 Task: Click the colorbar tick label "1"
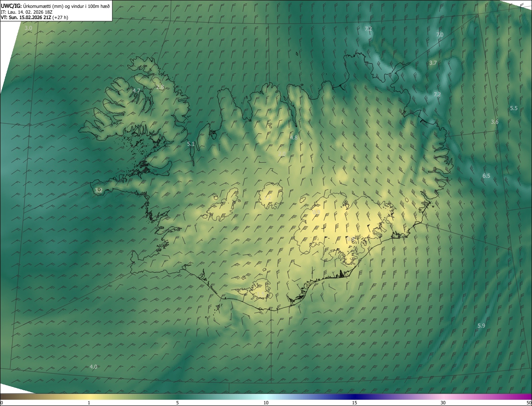[89, 403]
